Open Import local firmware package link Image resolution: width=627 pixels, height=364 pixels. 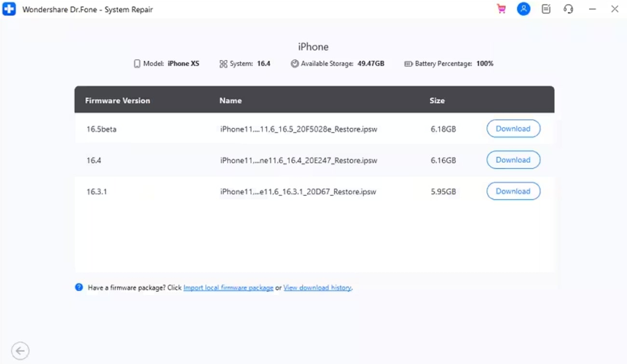point(228,288)
